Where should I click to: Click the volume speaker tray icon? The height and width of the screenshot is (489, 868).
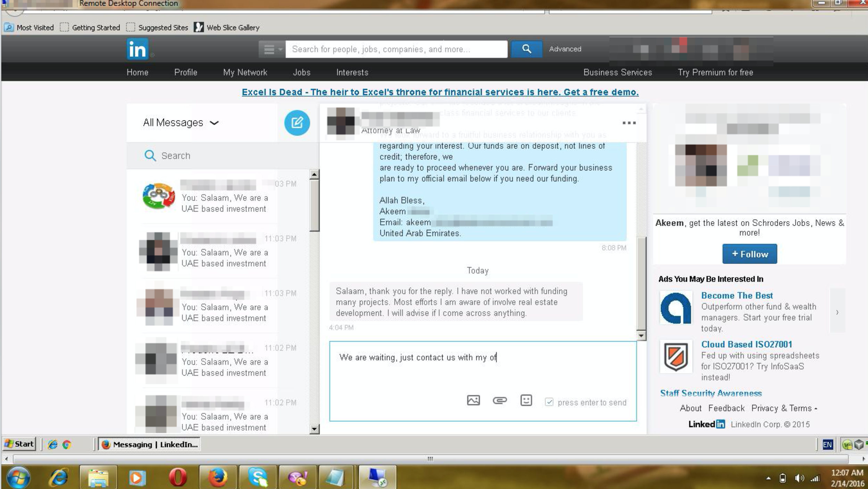point(799,478)
